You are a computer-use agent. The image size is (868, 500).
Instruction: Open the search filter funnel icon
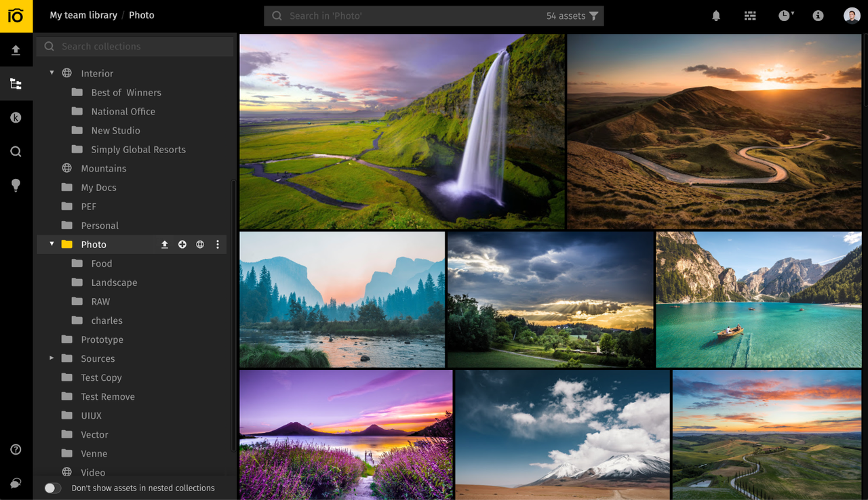click(x=593, y=16)
